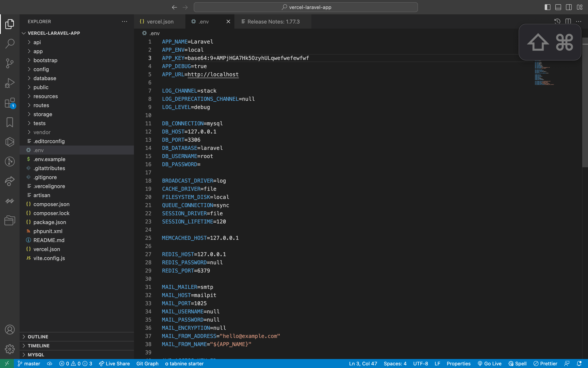Toggle Panel visibility in title bar
This screenshot has height=368, width=588.
point(558,7)
